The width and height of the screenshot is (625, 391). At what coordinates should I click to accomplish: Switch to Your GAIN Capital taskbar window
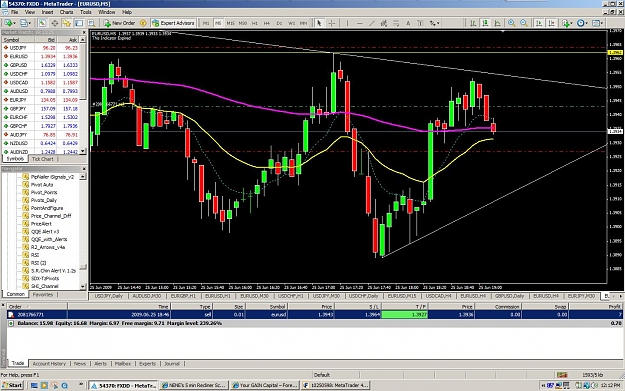click(x=265, y=385)
